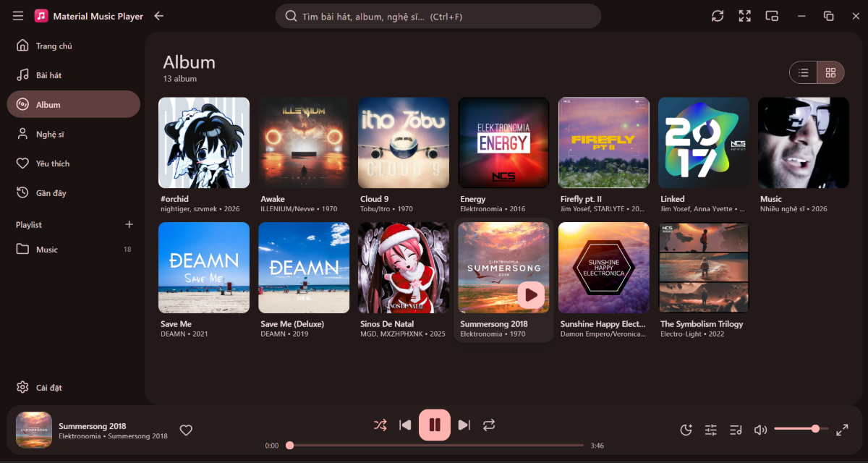The width and height of the screenshot is (868, 463).
Task: Open the Yêu thích favorites section
Action: point(74,163)
